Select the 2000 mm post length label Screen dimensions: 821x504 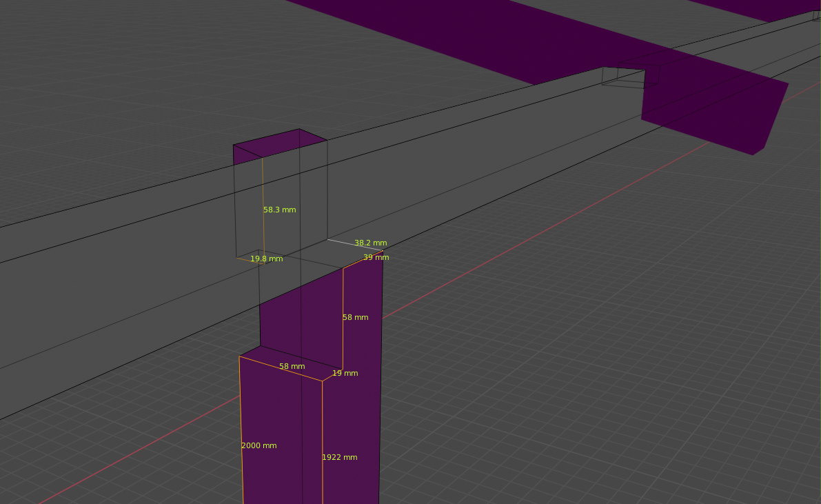[259, 445]
